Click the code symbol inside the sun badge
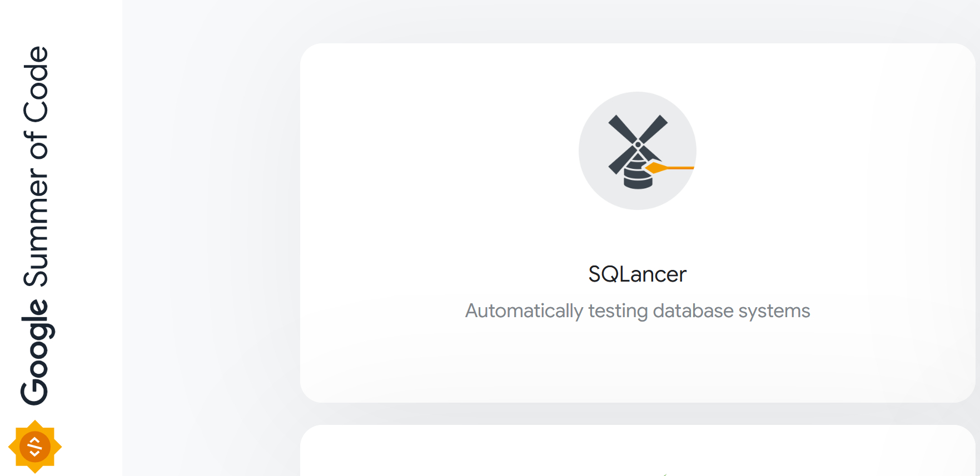 click(x=35, y=446)
